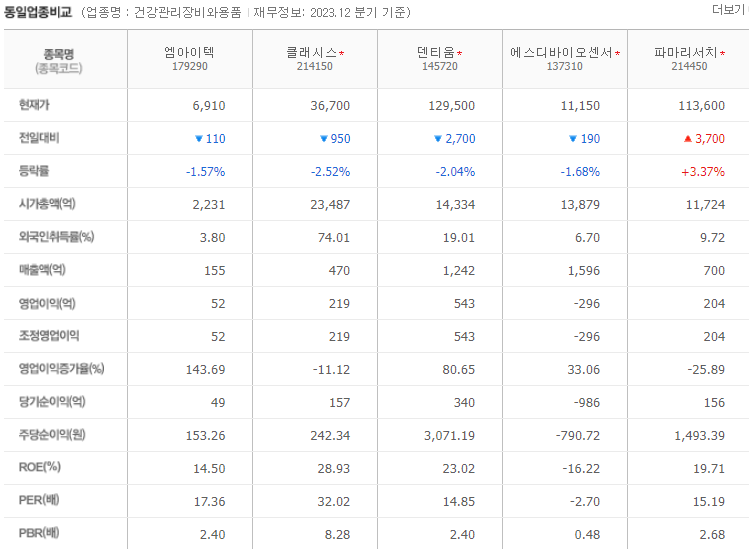Click the EPS value 3,071.19
The width and height of the screenshot is (749, 549).
pyautogui.click(x=449, y=435)
